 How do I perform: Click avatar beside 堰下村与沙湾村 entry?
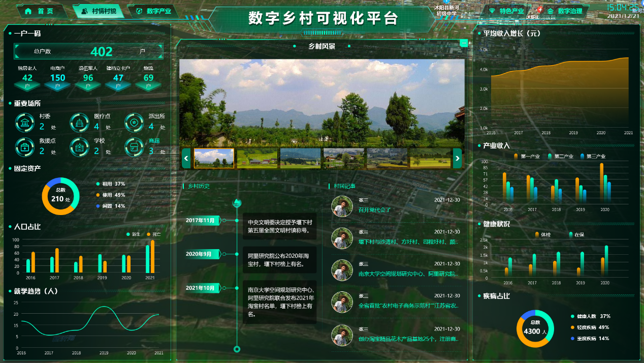click(x=342, y=238)
